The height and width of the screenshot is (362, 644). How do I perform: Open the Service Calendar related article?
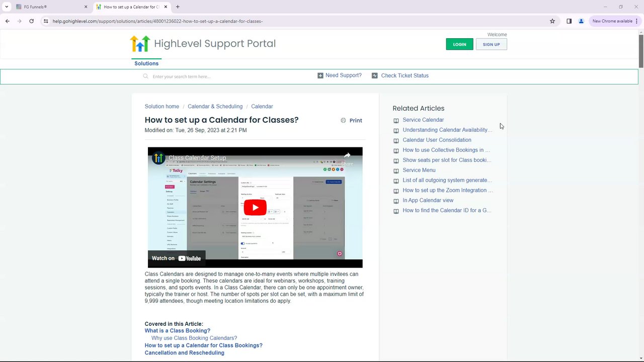tap(423, 120)
